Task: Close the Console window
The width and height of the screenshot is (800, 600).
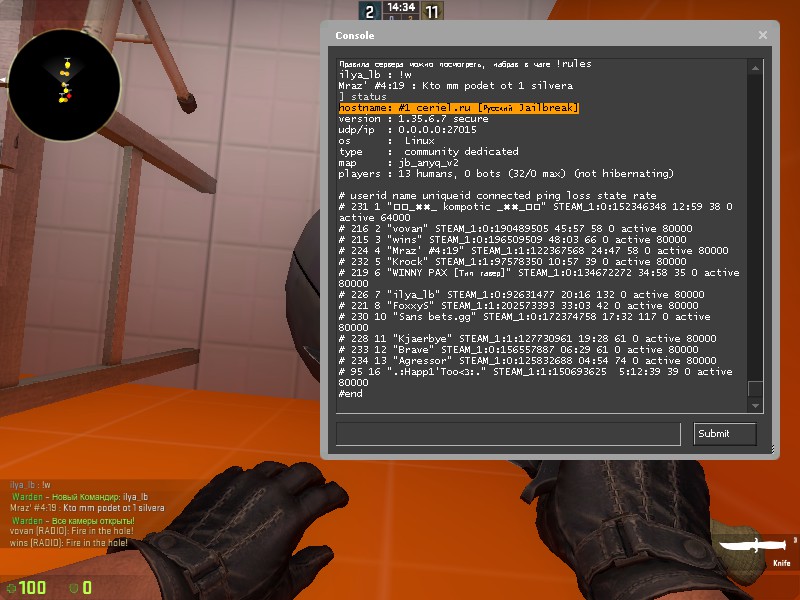Action: click(x=763, y=35)
